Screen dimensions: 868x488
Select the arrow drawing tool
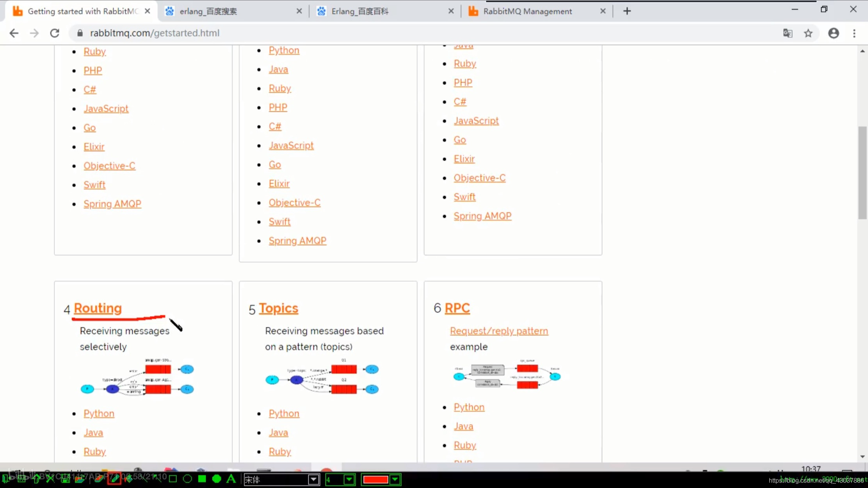click(157, 478)
